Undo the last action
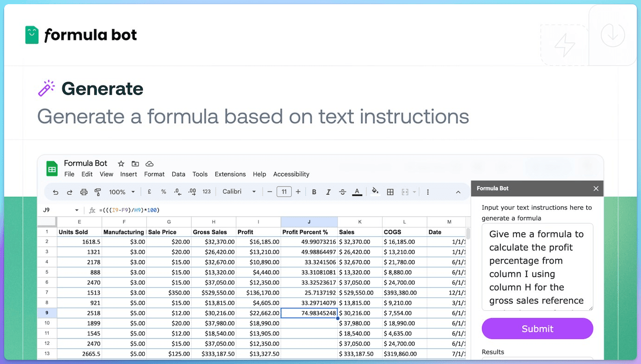The height and width of the screenshot is (364, 641). pyautogui.click(x=56, y=192)
